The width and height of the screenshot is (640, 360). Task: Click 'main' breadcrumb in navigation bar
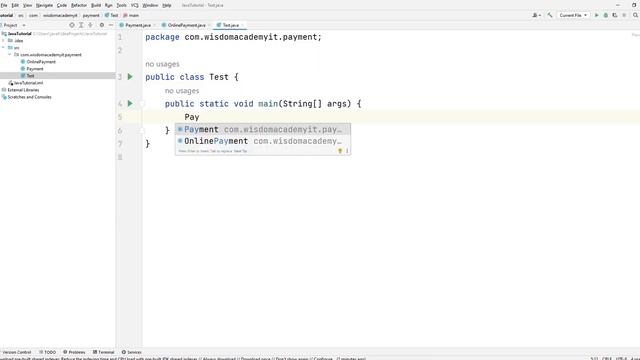pyautogui.click(x=131, y=15)
